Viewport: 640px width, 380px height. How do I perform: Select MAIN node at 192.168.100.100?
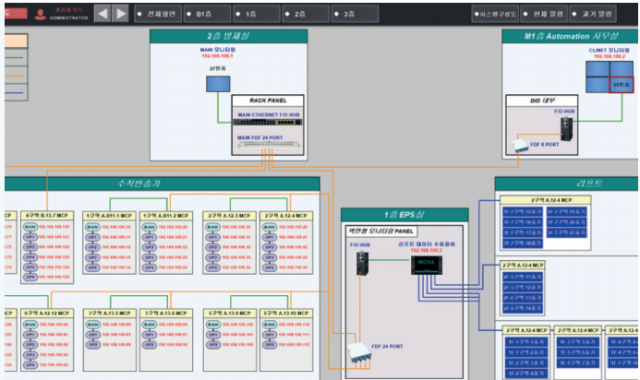tap(213, 324)
